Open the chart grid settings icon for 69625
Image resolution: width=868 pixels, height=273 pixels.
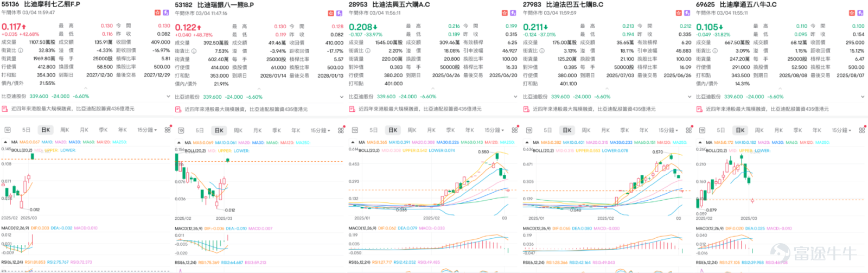[x=861, y=130]
